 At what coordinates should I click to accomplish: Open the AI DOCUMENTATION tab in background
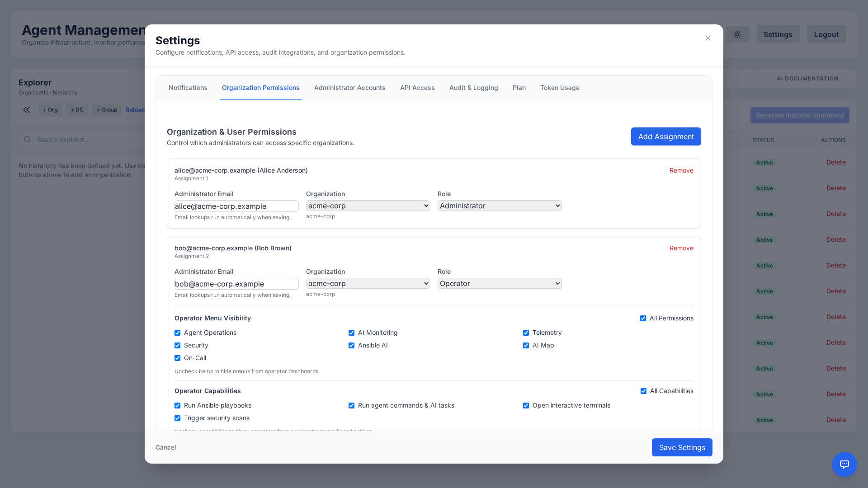coord(807,79)
